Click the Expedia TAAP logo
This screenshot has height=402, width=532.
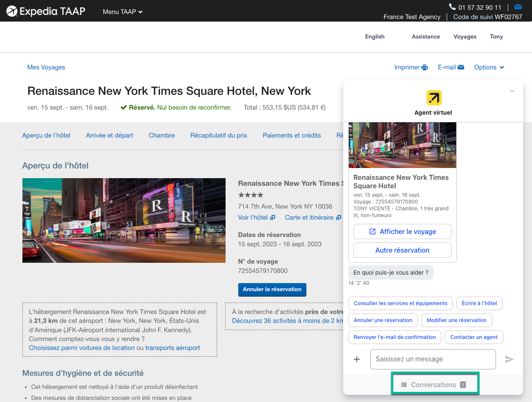(x=46, y=11)
